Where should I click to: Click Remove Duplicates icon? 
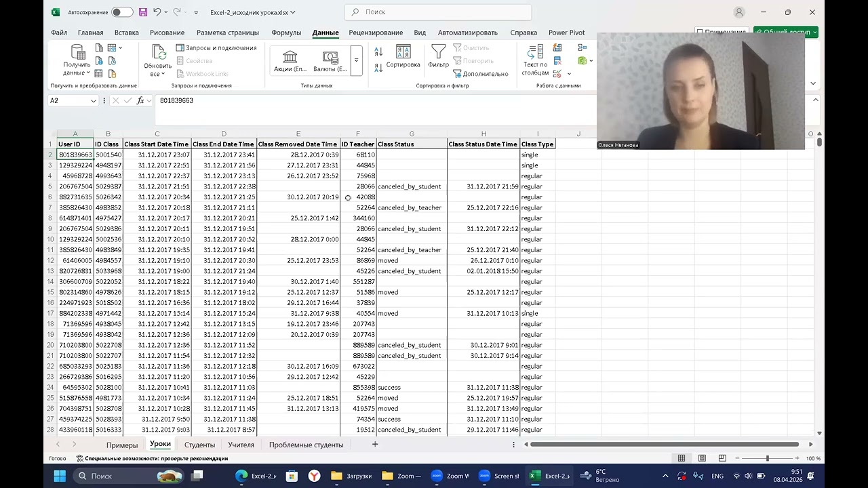click(x=557, y=61)
